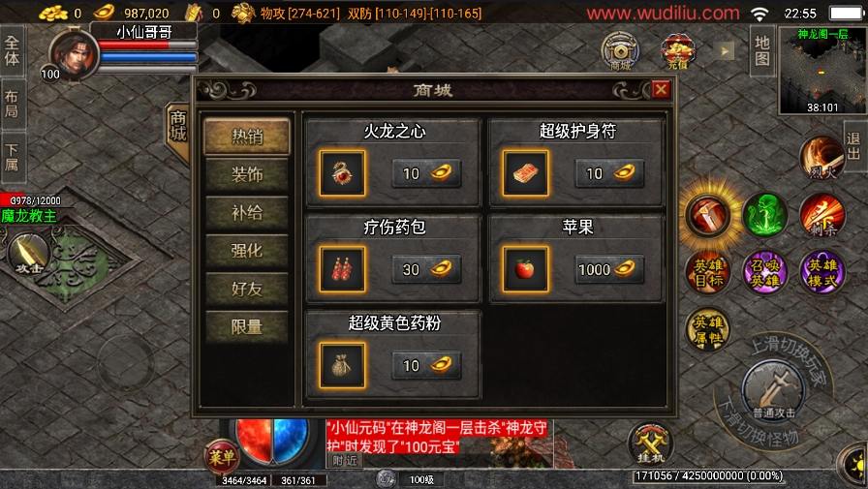Cast the green poison skill icon
The width and height of the screenshot is (868, 489).
point(765,215)
